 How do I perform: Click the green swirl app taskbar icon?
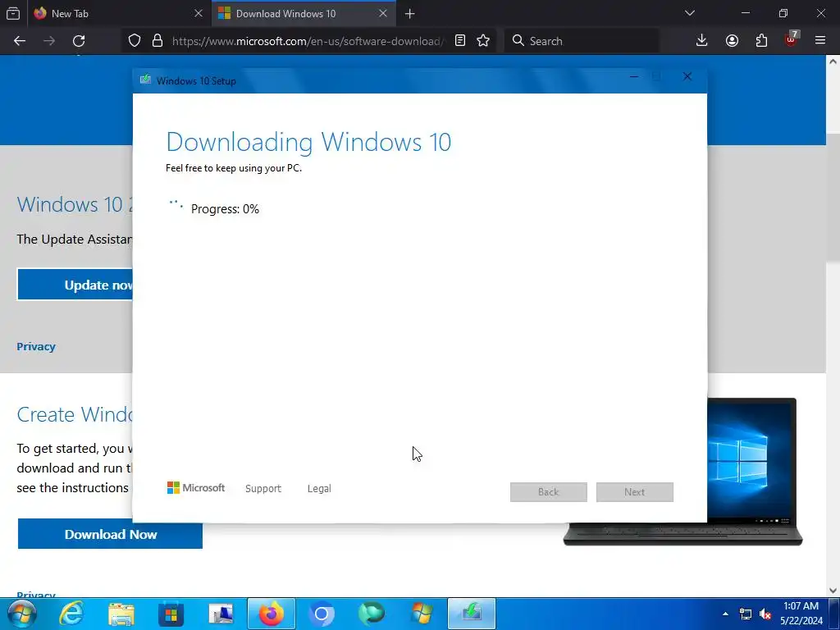coord(372,614)
